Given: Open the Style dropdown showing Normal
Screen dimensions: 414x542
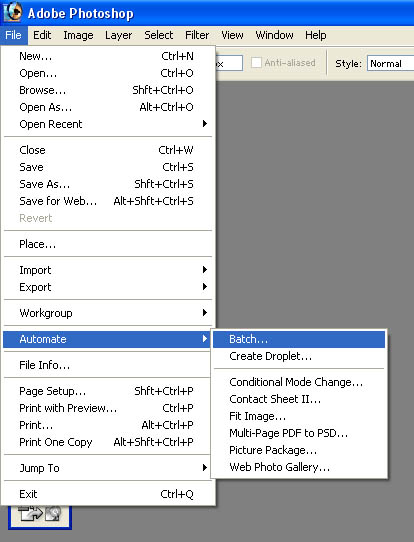Looking at the screenshot, I should tap(390, 64).
